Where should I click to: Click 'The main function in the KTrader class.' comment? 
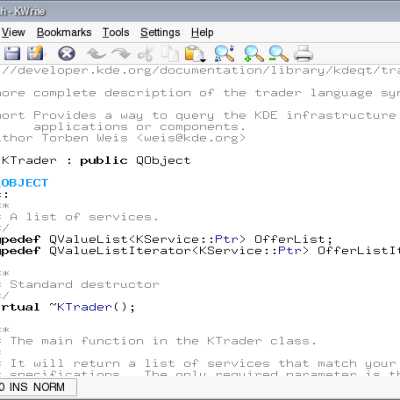tap(163, 341)
